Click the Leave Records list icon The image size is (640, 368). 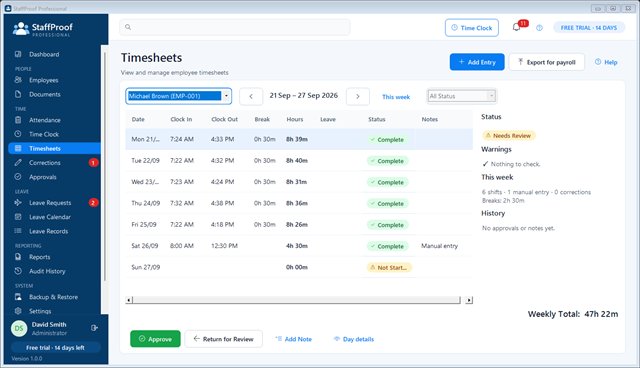18,231
